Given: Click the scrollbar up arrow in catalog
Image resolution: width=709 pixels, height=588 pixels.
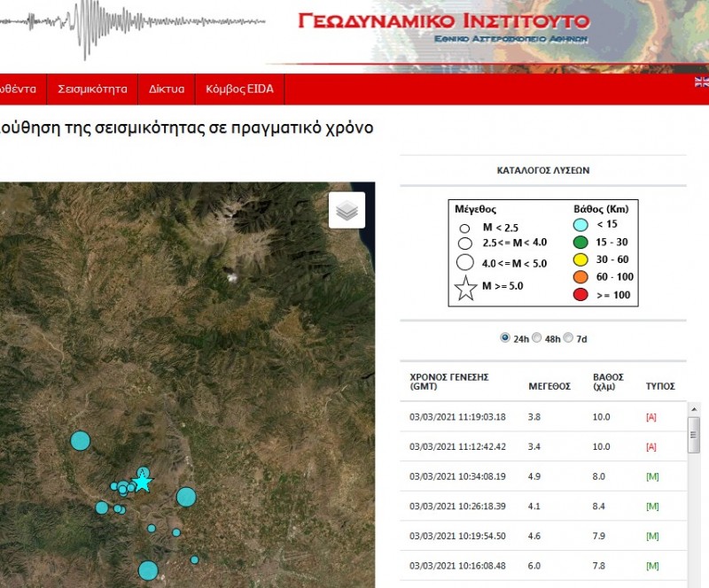Looking at the screenshot, I should pos(694,411).
